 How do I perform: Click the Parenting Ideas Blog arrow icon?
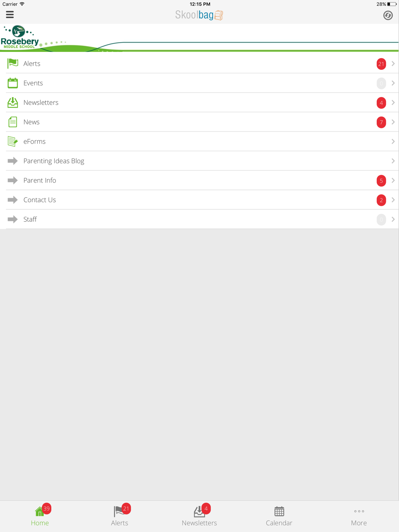(13, 161)
